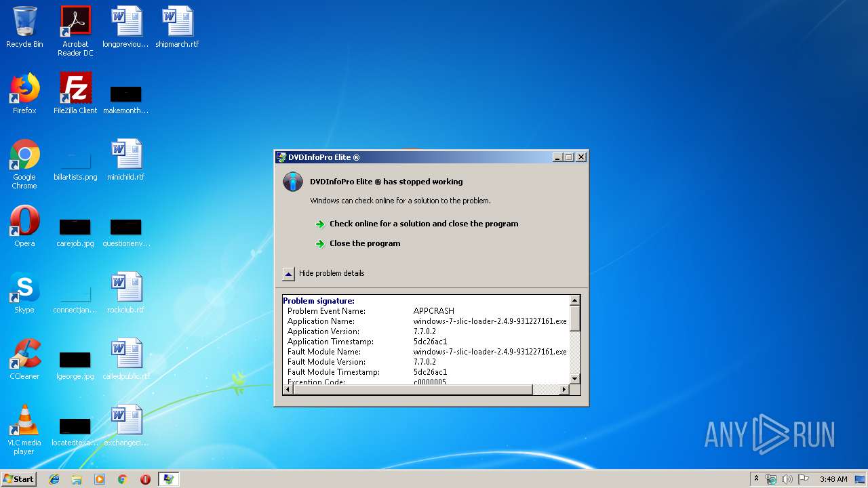Click the Start button
This screenshot has height=488, width=868.
pos(19,479)
